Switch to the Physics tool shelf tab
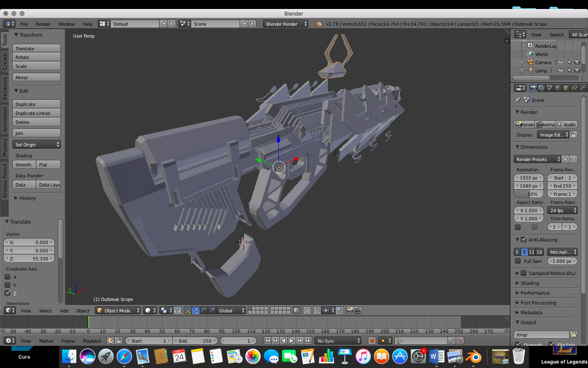Screen dimensions: 588x368 pyautogui.click(x=5, y=148)
